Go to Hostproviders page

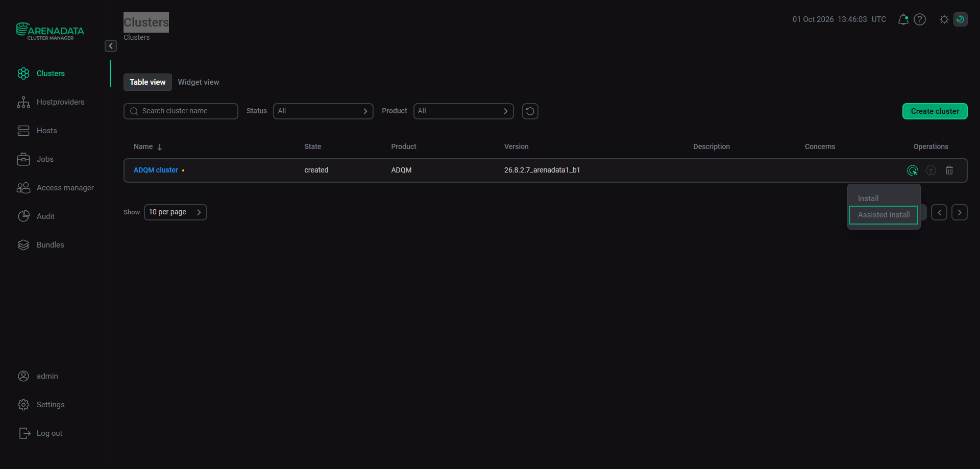pyautogui.click(x=51, y=102)
